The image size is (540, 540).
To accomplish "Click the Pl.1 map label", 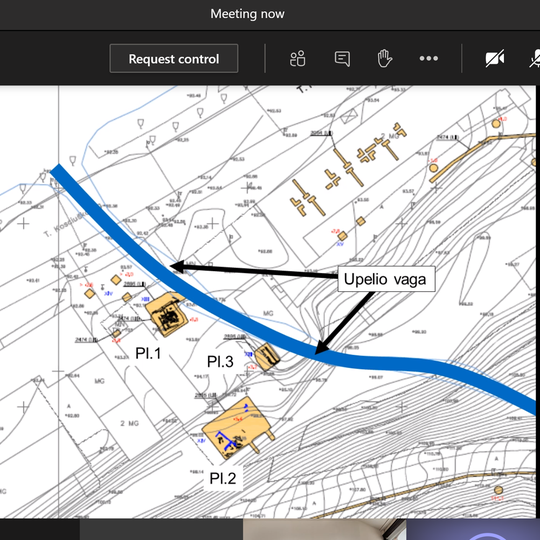I will (148, 353).
